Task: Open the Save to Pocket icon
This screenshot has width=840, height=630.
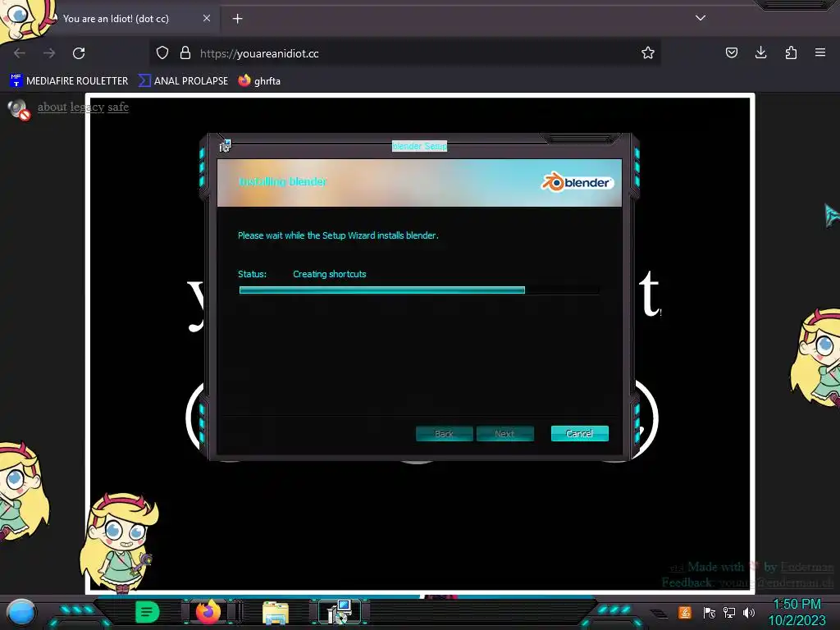Action: click(x=731, y=52)
